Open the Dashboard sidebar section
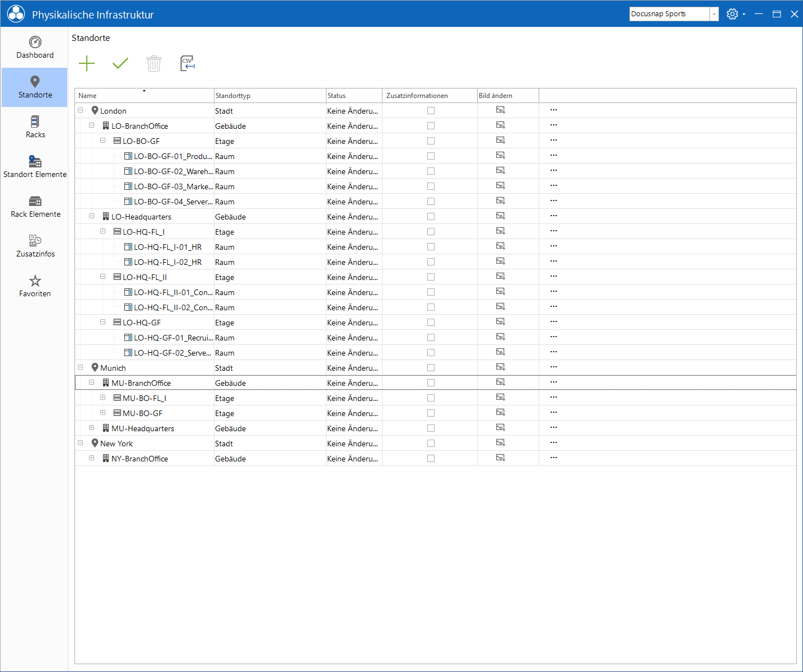The image size is (803, 672). point(35,48)
